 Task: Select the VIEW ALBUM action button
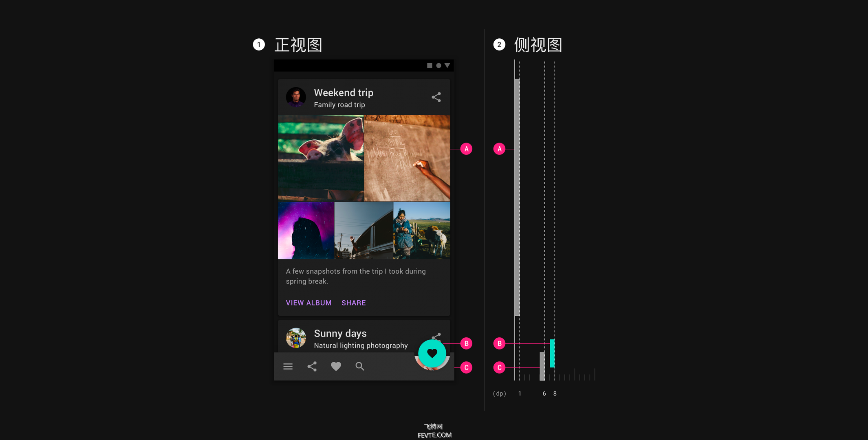pyautogui.click(x=308, y=302)
